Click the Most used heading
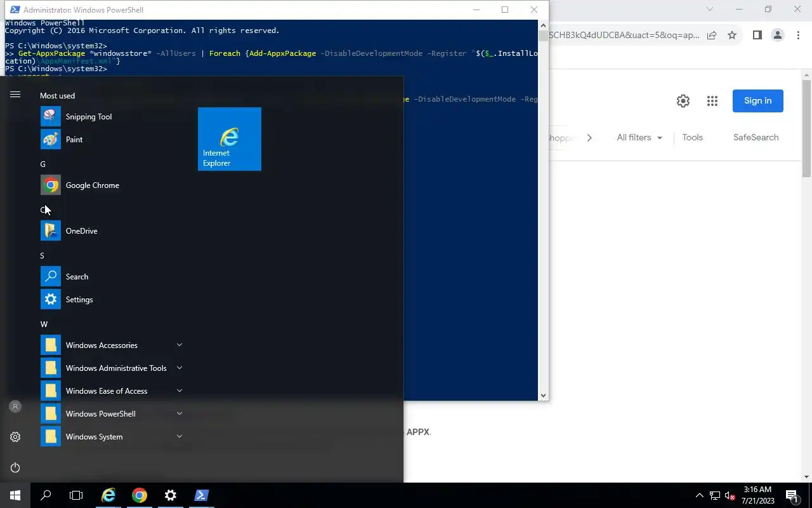Screen dimensions: 812x508 pyautogui.click(x=57, y=96)
